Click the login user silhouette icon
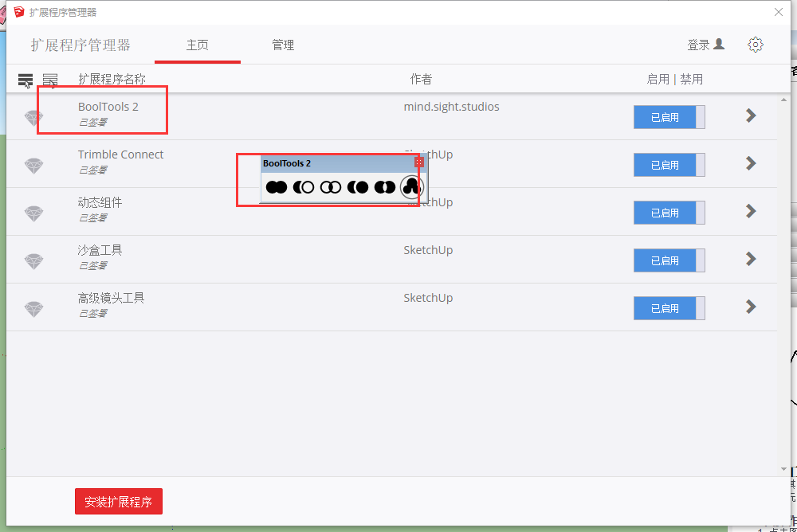The height and width of the screenshot is (532, 797). pos(719,45)
